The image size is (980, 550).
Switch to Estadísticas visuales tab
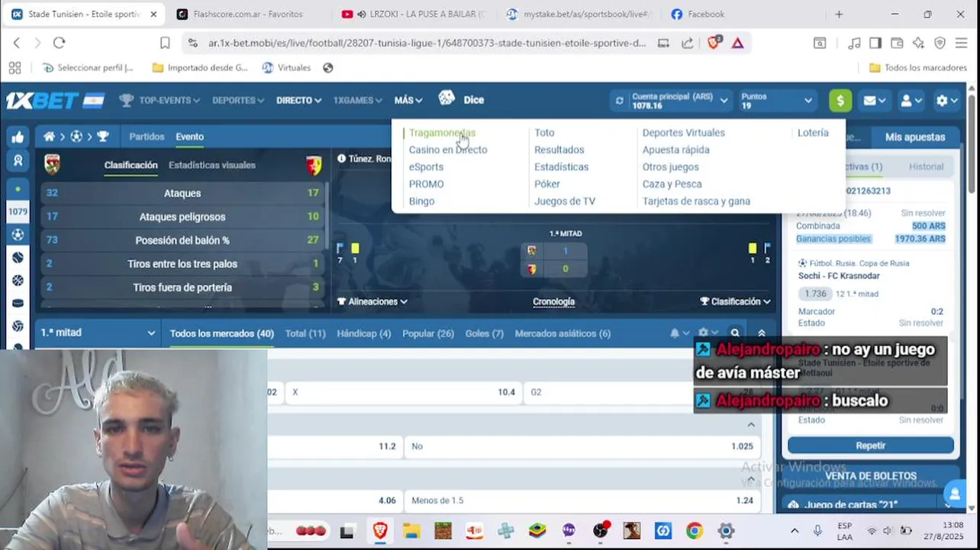(x=212, y=165)
